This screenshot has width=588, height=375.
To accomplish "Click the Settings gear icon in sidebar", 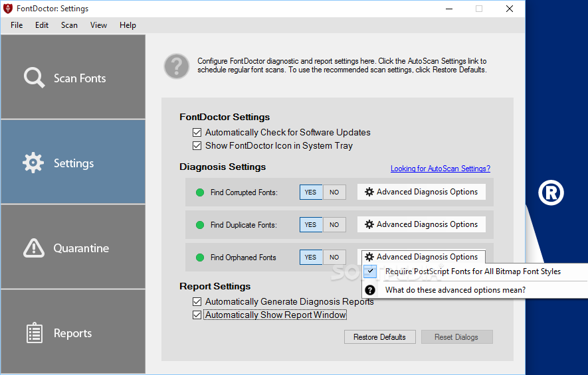I will (33, 163).
